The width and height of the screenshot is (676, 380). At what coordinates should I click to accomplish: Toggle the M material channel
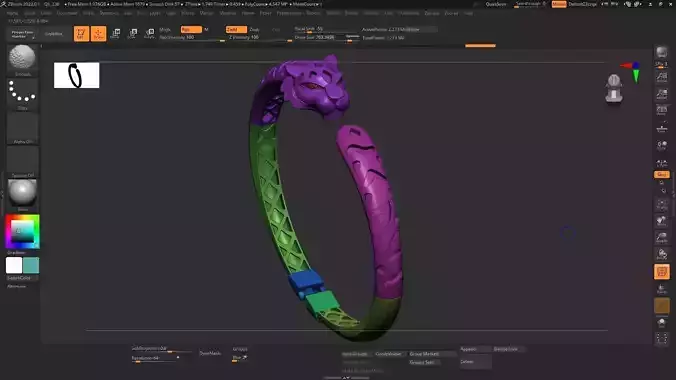coord(206,29)
